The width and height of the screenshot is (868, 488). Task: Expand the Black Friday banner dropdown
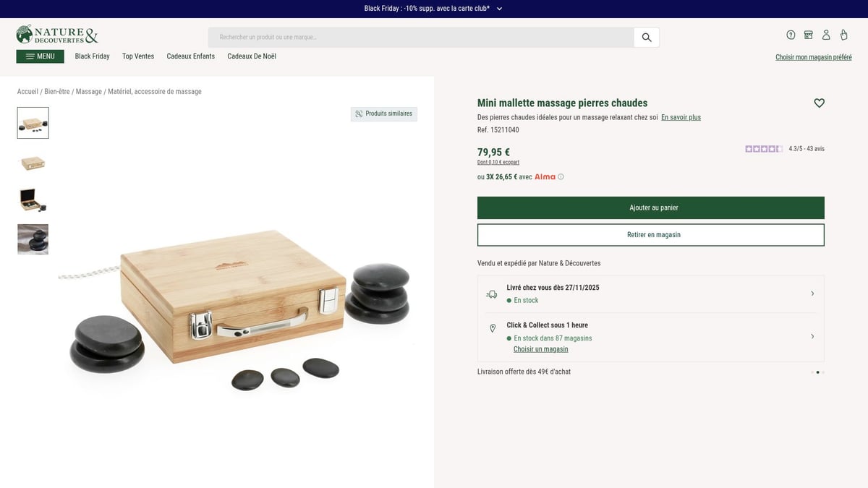[x=501, y=8]
